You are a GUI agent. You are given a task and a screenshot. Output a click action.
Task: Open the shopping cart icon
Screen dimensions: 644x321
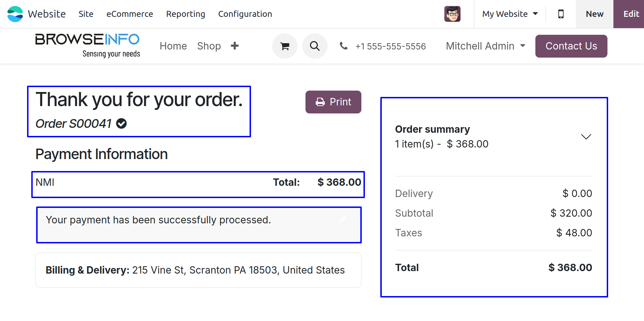tap(285, 46)
